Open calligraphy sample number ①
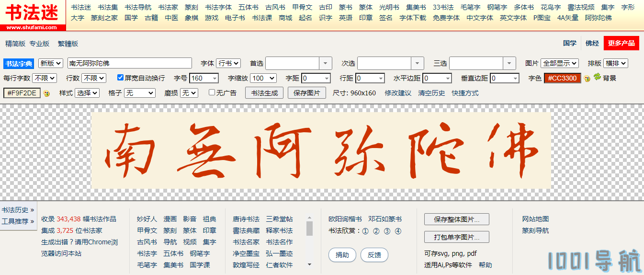The height and width of the screenshot is (275, 644). (365, 231)
